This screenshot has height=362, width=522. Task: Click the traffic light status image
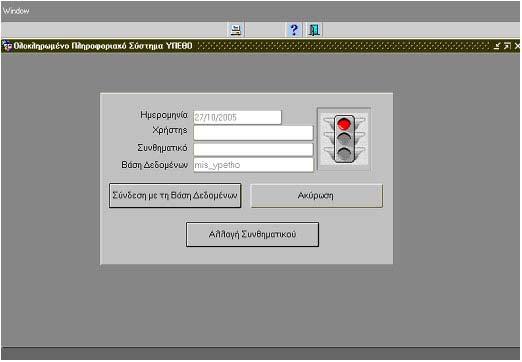pos(344,139)
